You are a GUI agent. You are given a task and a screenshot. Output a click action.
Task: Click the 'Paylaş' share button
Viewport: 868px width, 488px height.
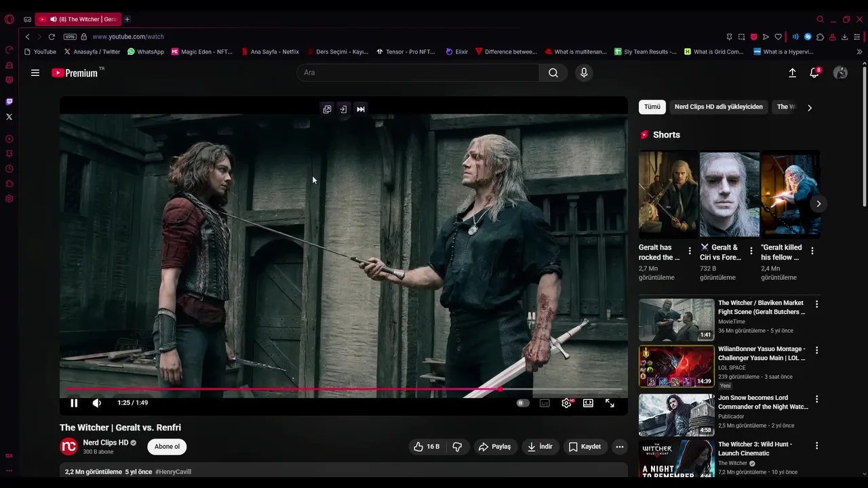click(x=494, y=447)
